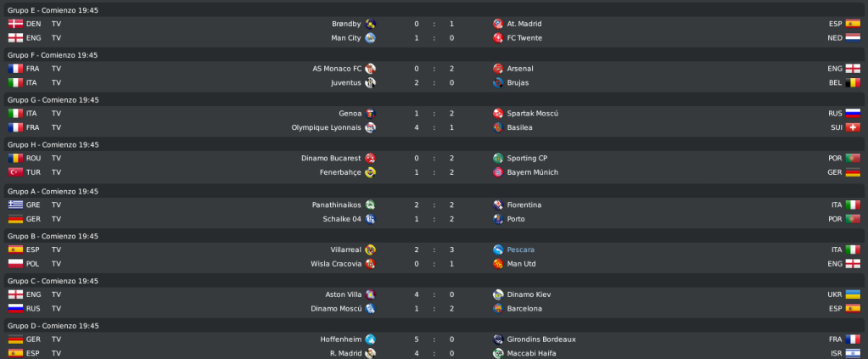
Task: Click the TV label on Man City match
Action: tap(57, 37)
